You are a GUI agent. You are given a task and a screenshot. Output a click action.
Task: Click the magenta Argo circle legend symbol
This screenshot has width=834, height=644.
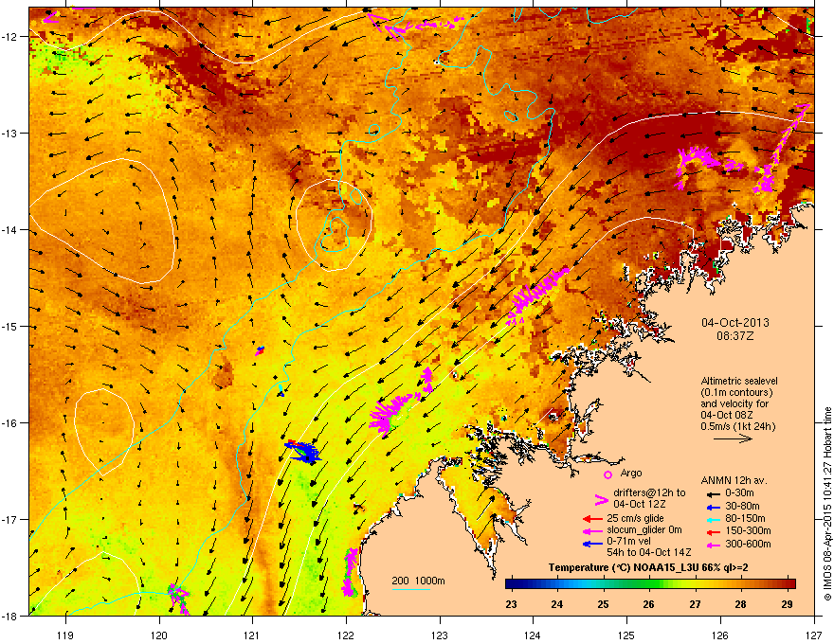click(x=607, y=474)
